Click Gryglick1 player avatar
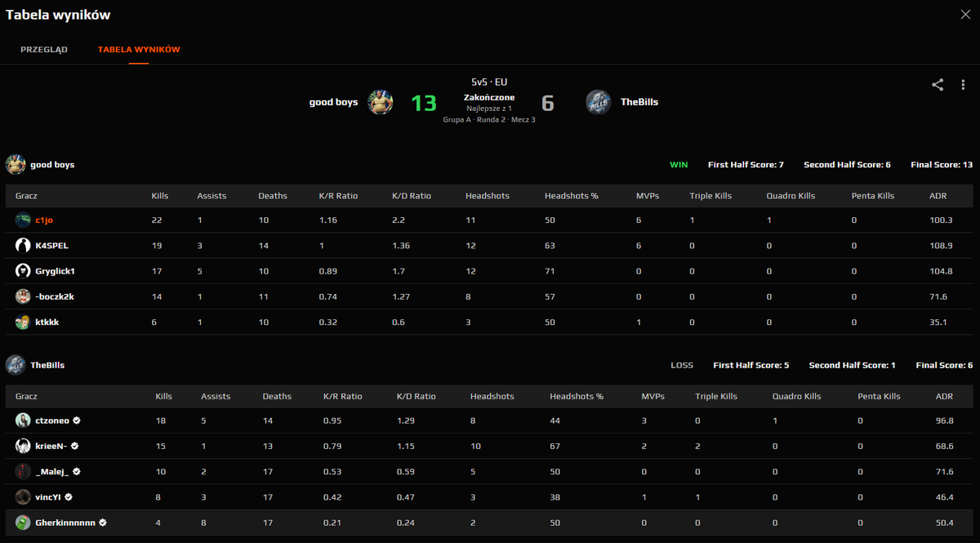 pyautogui.click(x=23, y=270)
